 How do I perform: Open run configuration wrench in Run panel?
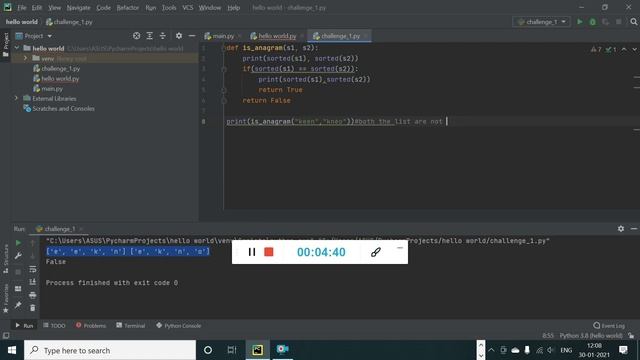18,256
